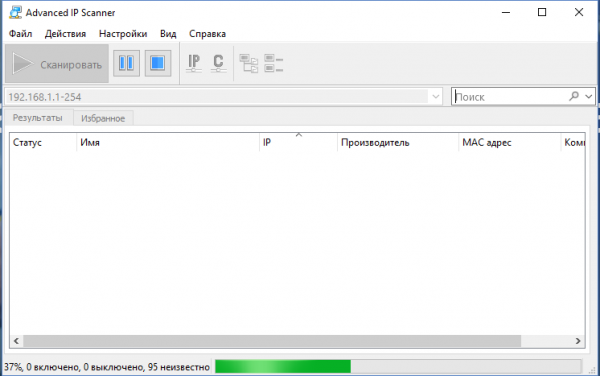Click the expand all tree icon
The image size is (600, 376).
click(249, 63)
